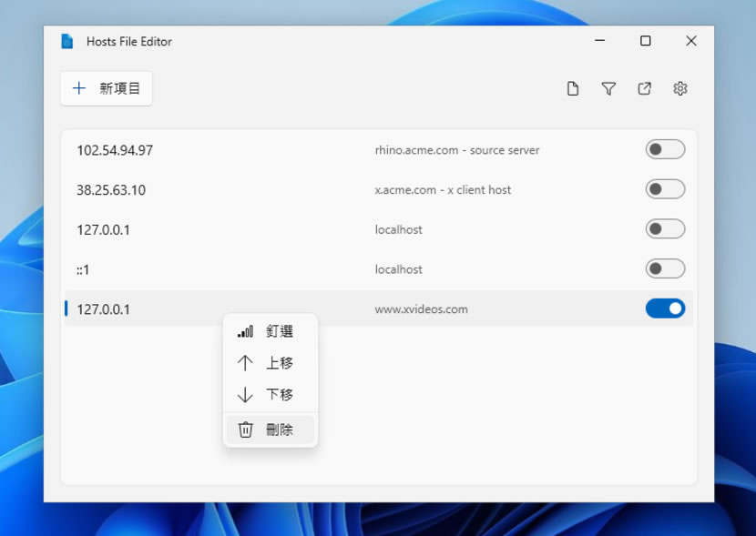Toggle the 127.0.0.1 localhost entry switch

[x=665, y=228]
